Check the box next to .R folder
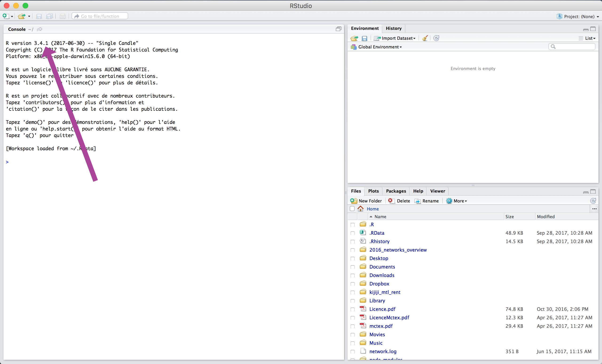602x364 pixels. pos(352,225)
